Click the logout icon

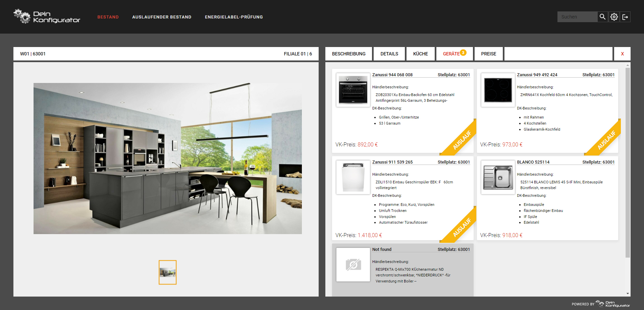tap(625, 17)
